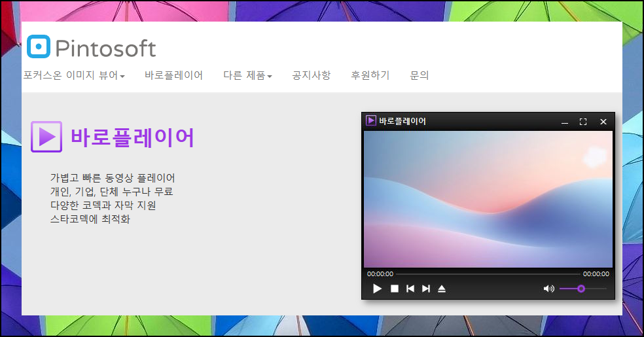Minimize the 바로플레이어 player window

[x=565, y=122]
